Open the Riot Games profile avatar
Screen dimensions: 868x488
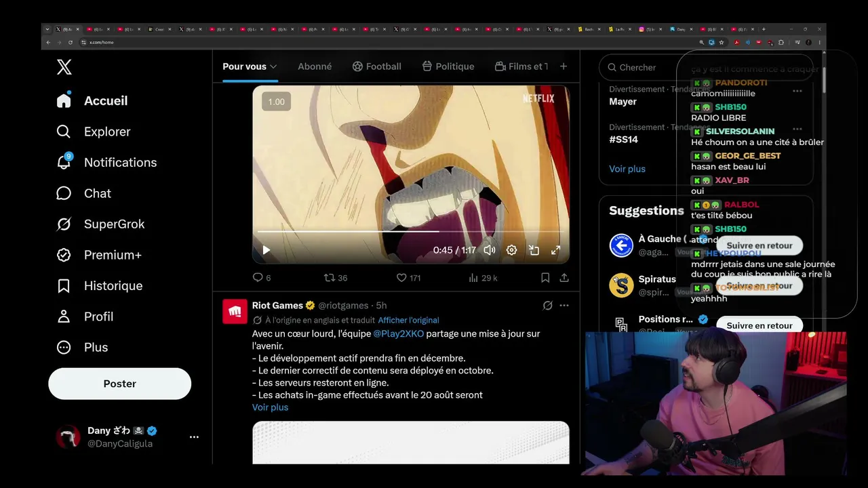[x=235, y=312]
